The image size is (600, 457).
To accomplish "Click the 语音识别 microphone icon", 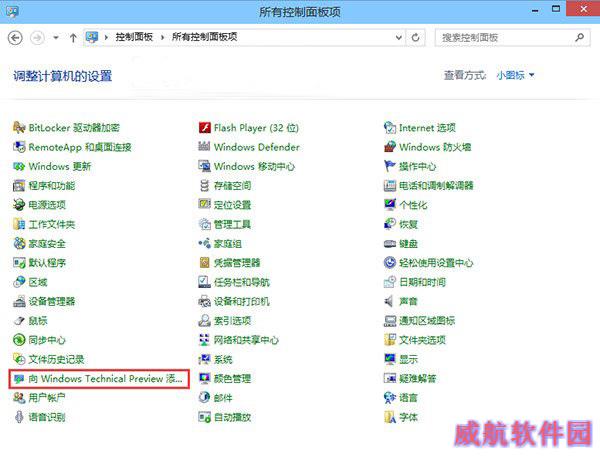I will (19, 417).
